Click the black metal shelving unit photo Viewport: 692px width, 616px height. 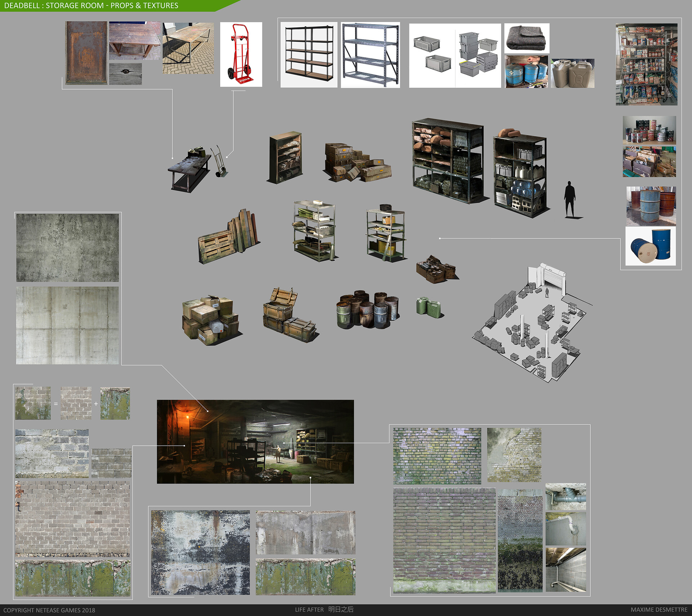[309, 54]
